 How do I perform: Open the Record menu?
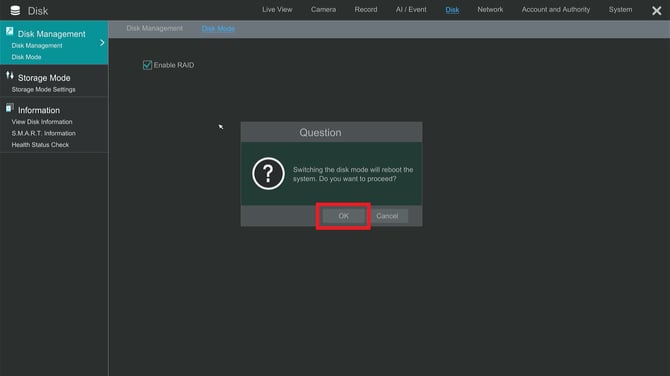366,9
